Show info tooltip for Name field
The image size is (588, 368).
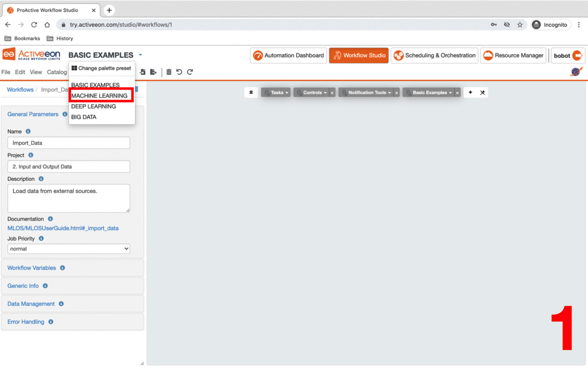tap(28, 131)
